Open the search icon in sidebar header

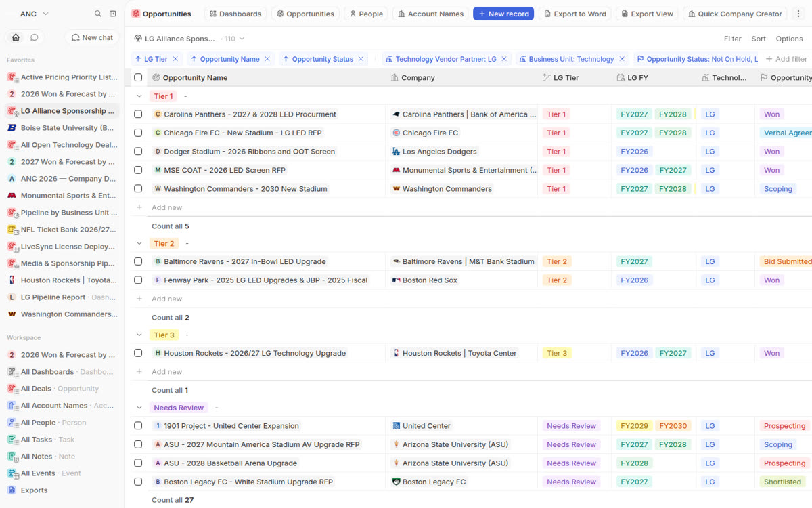98,14
